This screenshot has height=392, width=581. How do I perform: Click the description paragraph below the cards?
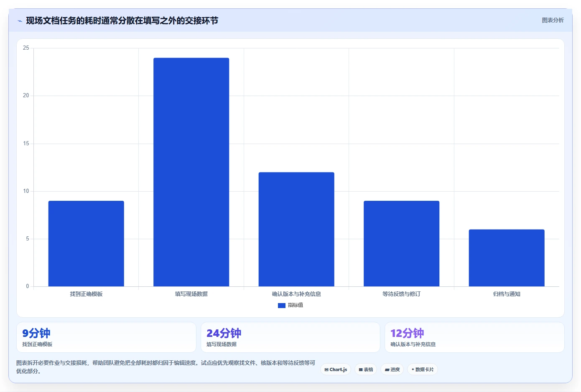(166, 367)
